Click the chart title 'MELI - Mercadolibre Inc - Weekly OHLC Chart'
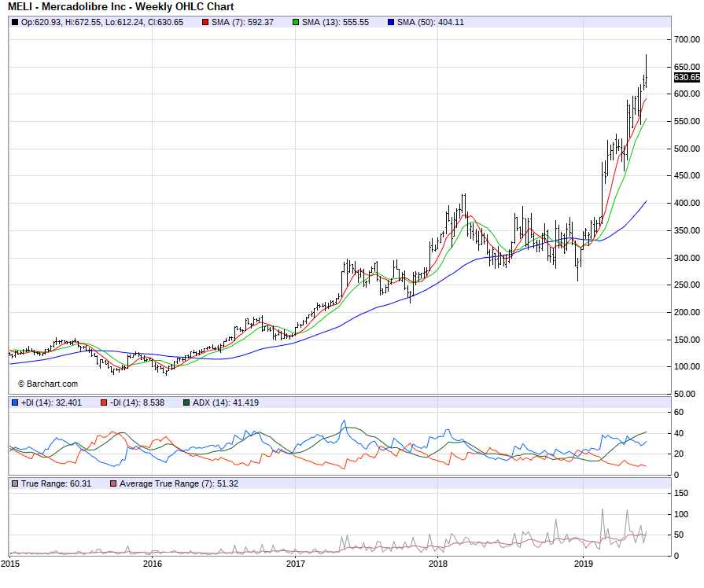Screen dimensions: 704x588 [121, 7]
